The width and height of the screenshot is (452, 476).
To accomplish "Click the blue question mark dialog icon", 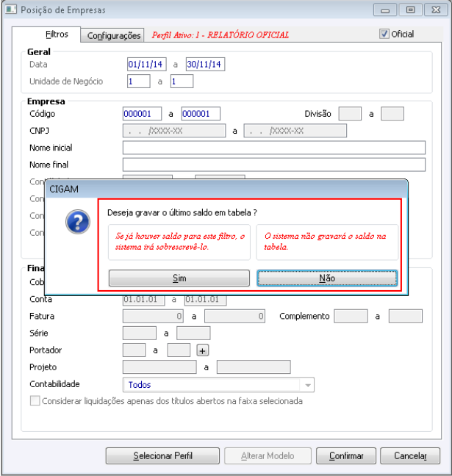I will (x=78, y=222).
